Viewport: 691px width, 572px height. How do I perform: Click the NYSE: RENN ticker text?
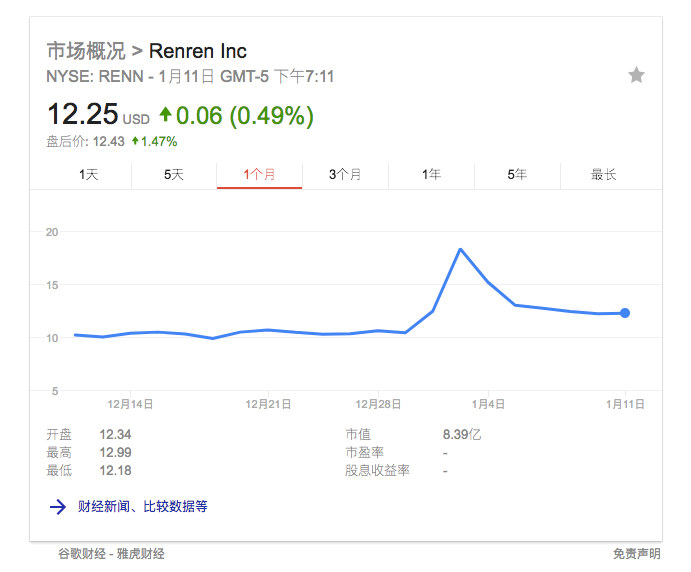point(95,77)
